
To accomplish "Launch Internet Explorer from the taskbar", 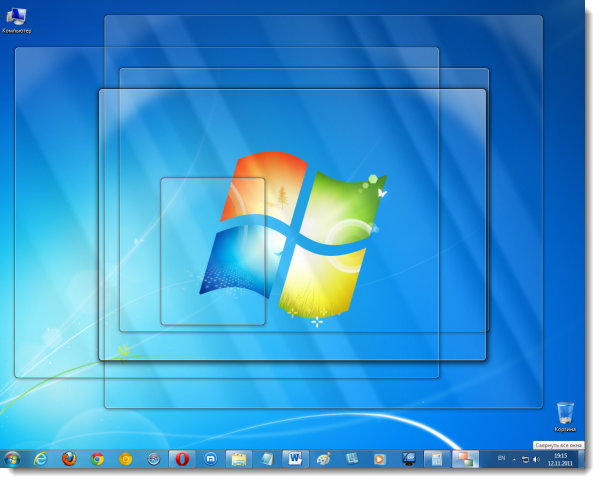I will 41,459.
